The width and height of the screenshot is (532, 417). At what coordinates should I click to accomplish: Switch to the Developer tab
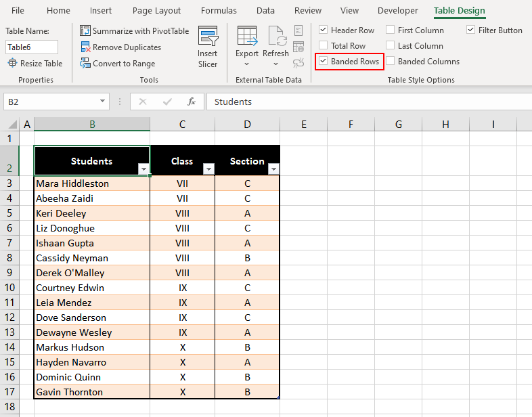tap(398, 11)
